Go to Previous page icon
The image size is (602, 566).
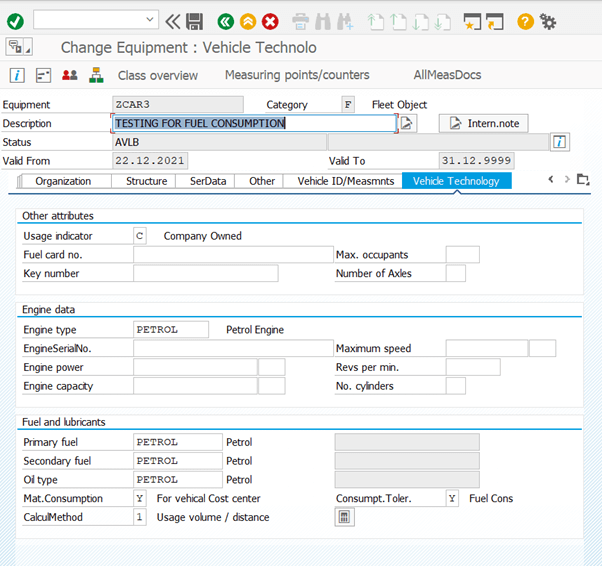pos(398,22)
